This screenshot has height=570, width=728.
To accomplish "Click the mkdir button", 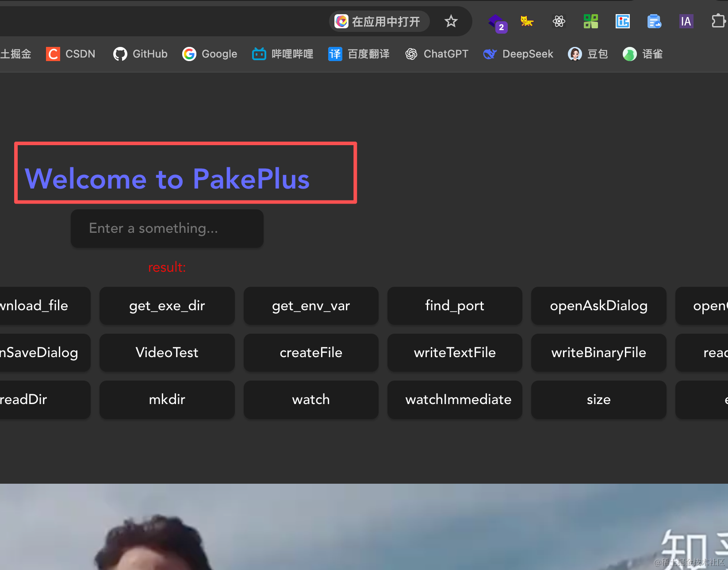I will pos(167,400).
